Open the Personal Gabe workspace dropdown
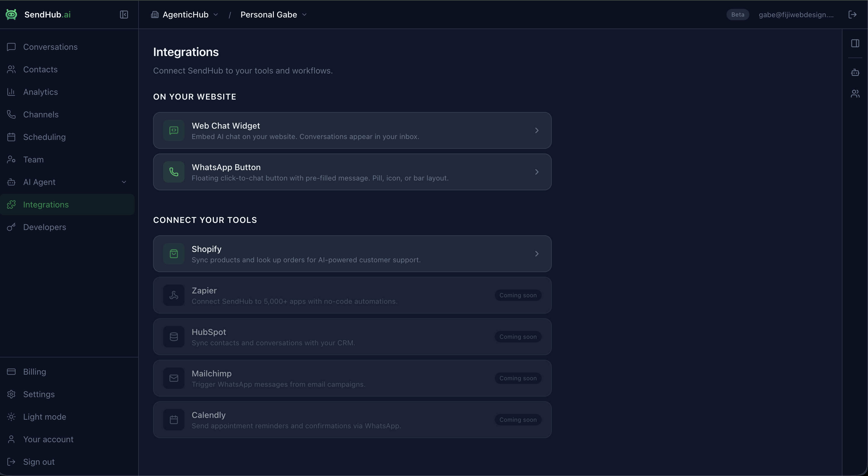Viewport: 868px width, 476px height. tap(273, 15)
